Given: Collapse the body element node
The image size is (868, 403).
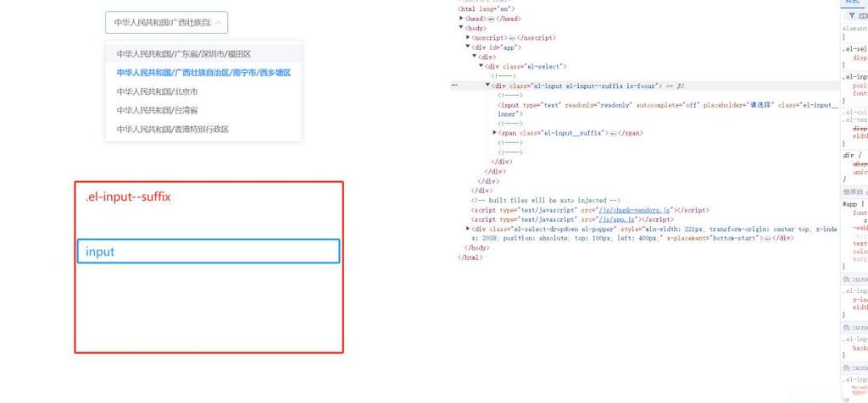Looking at the screenshot, I should pyautogui.click(x=462, y=28).
